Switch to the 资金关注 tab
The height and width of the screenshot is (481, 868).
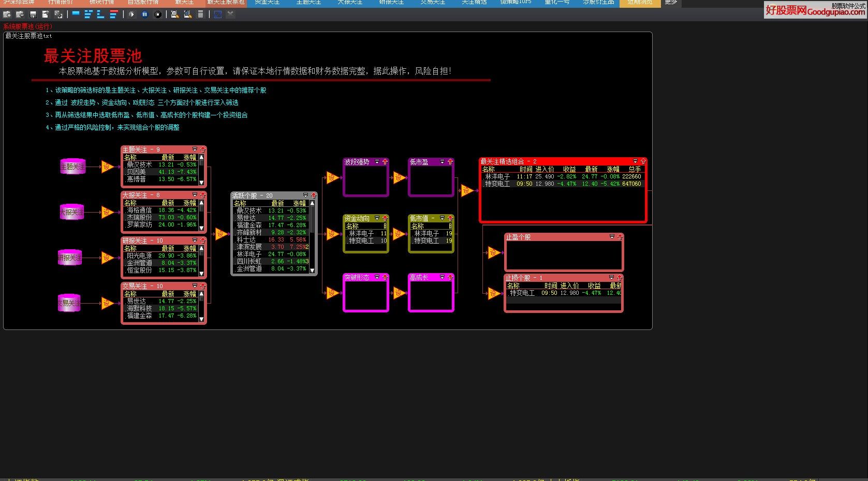click(x=267, y=3)
